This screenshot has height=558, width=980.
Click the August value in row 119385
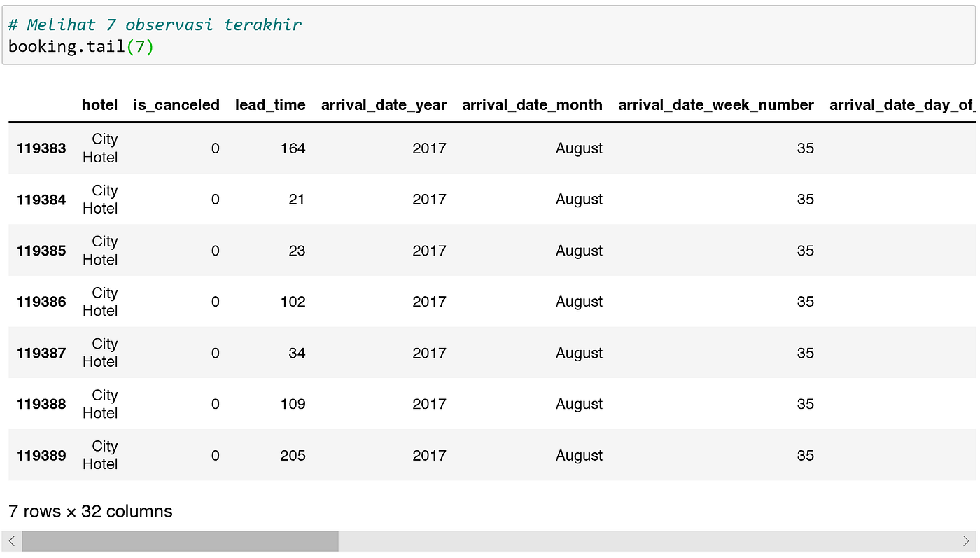coord(579,250)
